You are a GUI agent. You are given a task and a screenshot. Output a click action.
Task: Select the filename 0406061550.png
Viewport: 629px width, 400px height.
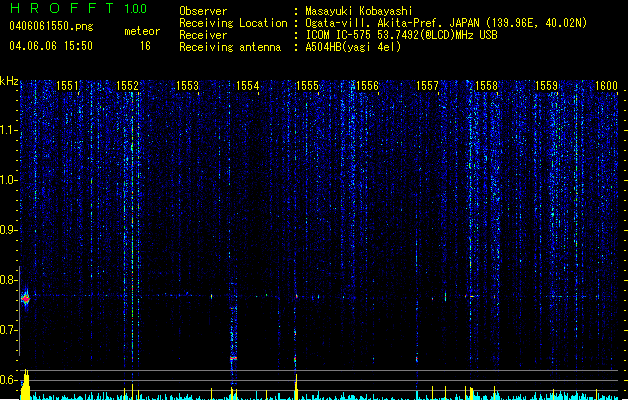tap(51, 26)
